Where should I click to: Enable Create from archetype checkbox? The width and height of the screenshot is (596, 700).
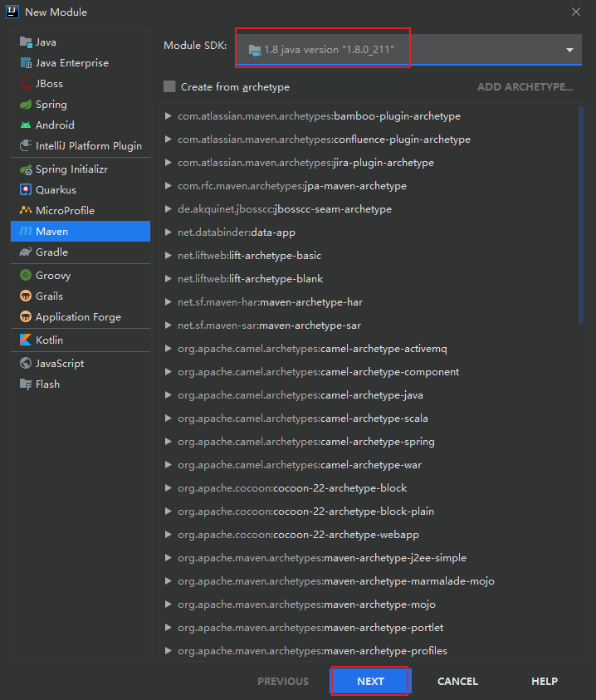(170, 87)
